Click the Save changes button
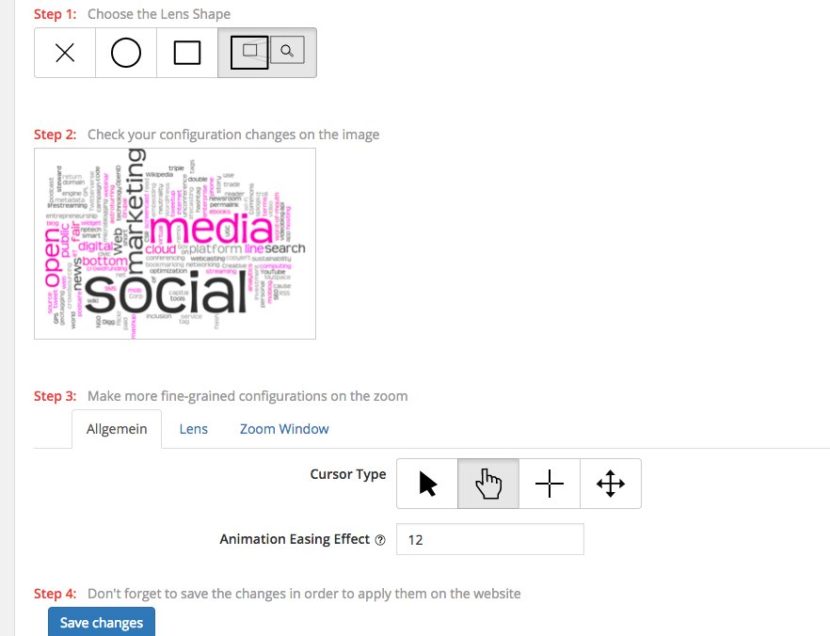This screenshot has width=830, height=636. point(102,622)
